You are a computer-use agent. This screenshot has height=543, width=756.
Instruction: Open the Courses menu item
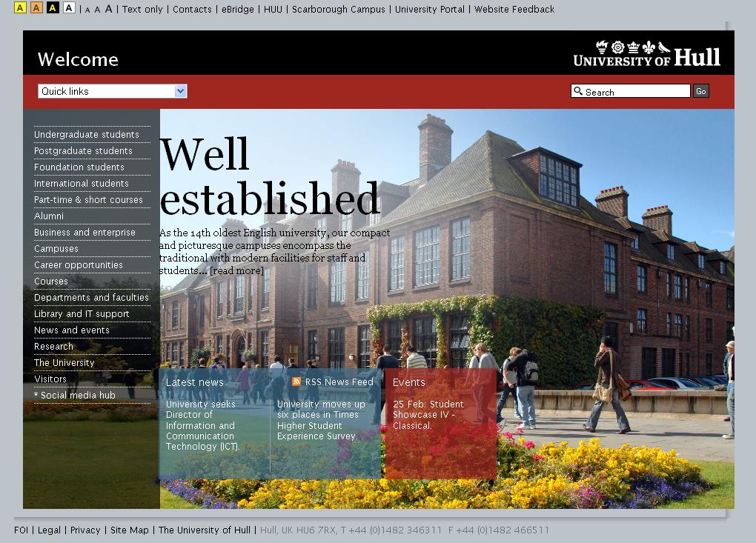click(x=50, y=282)
